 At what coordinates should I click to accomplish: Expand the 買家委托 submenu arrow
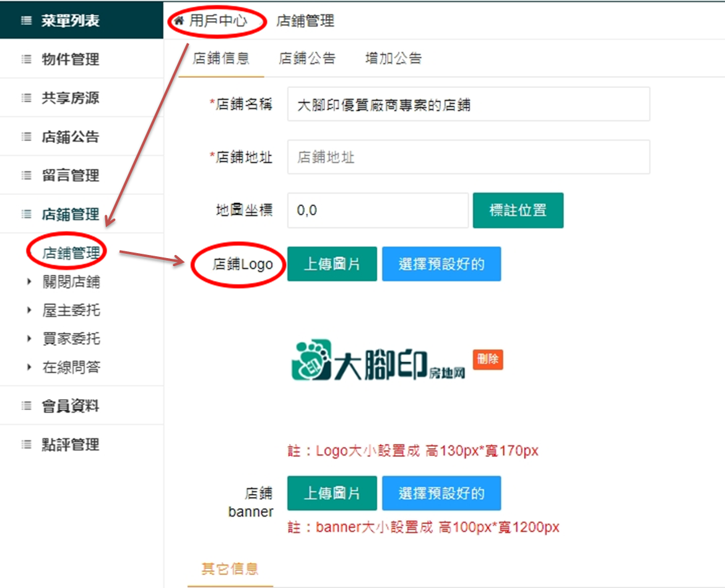tap(29, 339)
